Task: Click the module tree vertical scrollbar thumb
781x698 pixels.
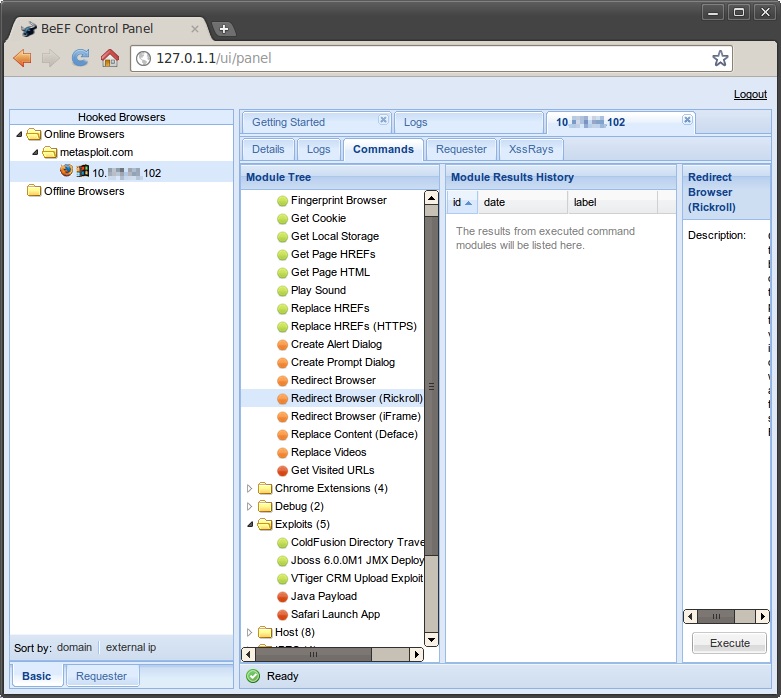Action: click(x=431, y=386)
